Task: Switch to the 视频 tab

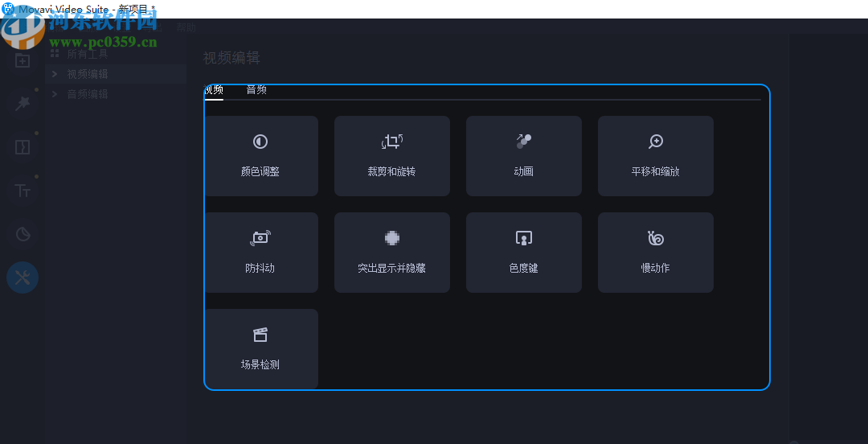Action: point(214,90)
